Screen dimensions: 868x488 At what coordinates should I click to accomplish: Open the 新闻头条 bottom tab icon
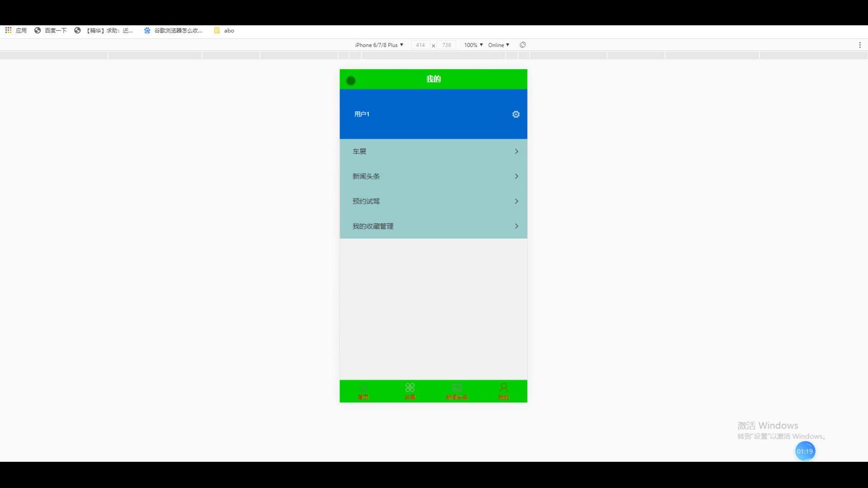457,388
